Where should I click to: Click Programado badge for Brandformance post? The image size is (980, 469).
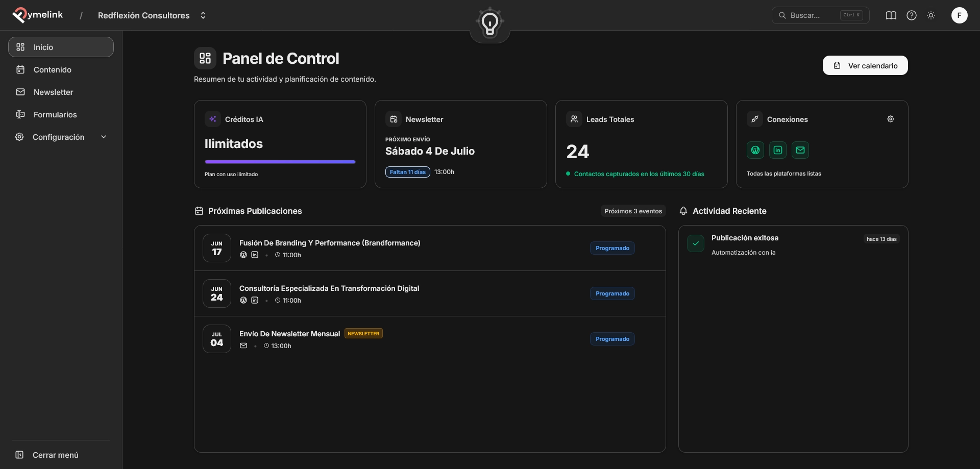tap(612, 248)
